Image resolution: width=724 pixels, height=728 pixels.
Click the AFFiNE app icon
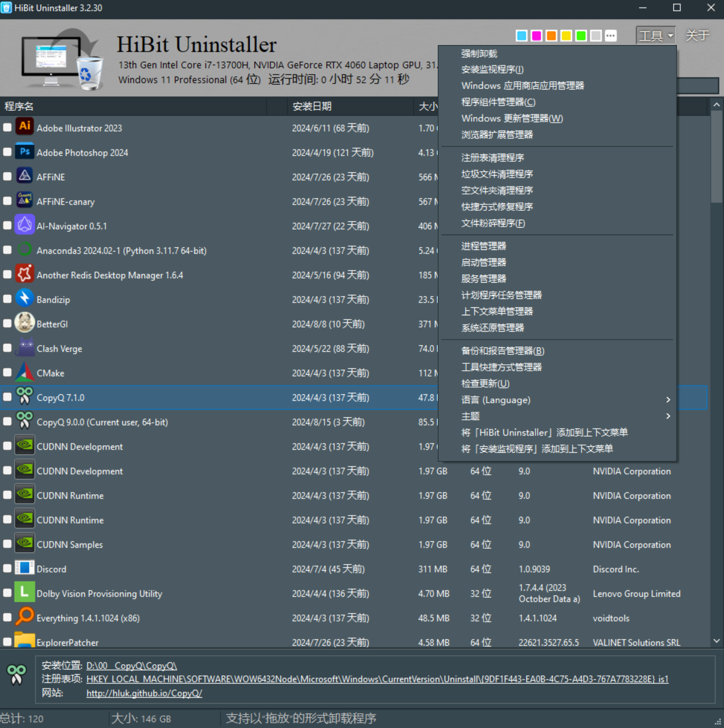(x=24, y=176)
